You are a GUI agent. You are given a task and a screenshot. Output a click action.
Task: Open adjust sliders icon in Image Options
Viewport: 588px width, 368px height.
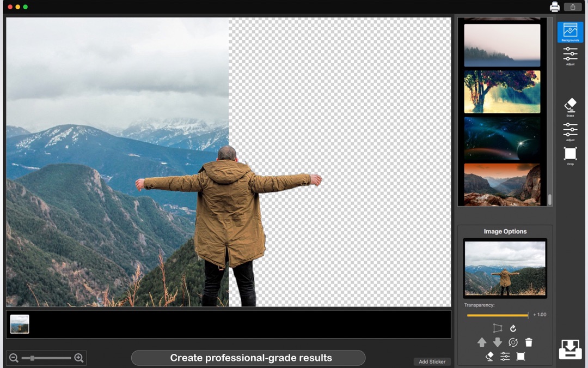505,356
